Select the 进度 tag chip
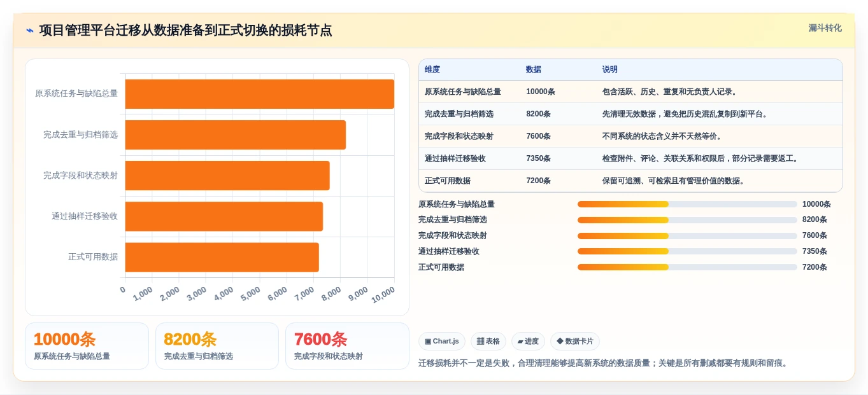This screenshot has height=395, width=868. click(x=528, y=342)
